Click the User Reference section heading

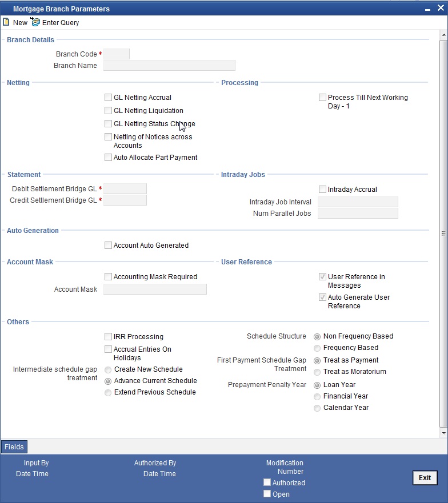[246, 261]
